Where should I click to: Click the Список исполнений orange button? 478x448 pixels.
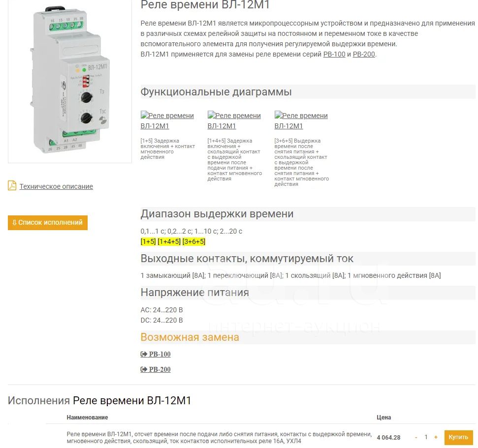48,223
